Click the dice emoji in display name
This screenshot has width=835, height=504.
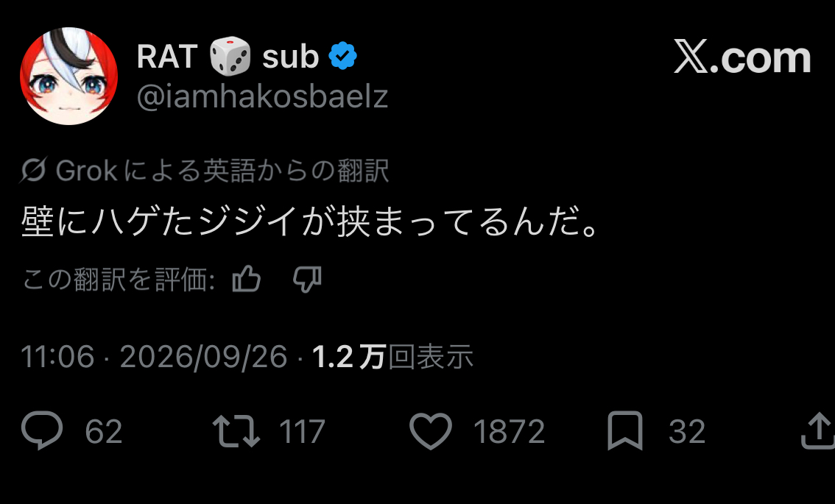click(x=230, y=56)
